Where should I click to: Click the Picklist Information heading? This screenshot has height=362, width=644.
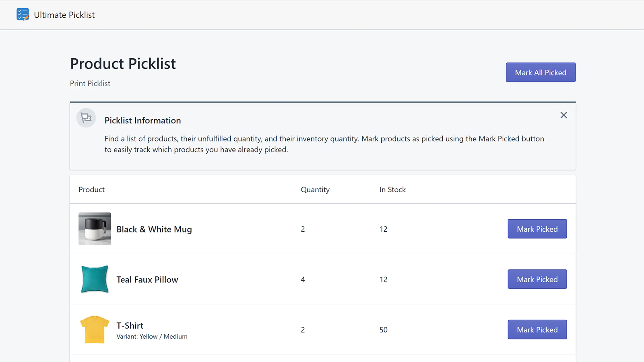[x=142, y=120]
